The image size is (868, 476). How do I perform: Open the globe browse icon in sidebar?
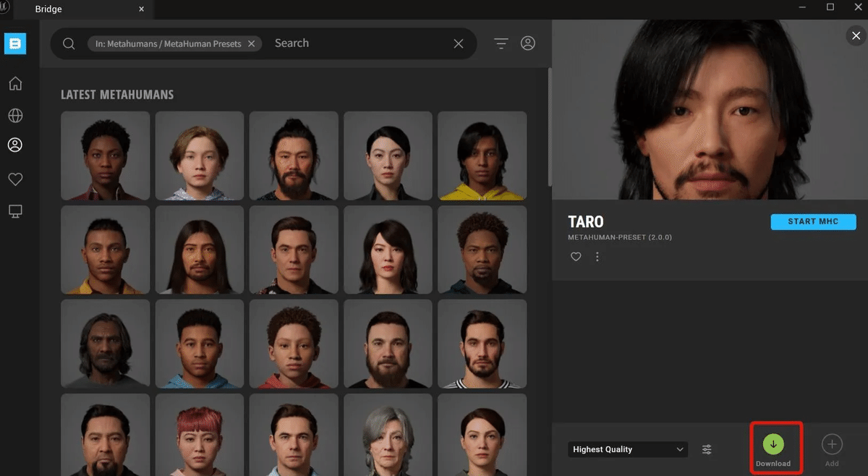(x=15, y=116)
